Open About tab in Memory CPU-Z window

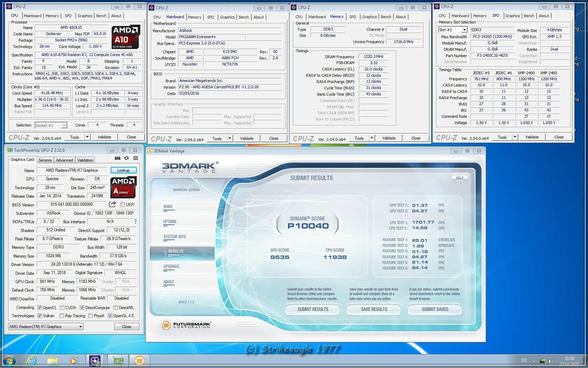click(x=401, y=17)
